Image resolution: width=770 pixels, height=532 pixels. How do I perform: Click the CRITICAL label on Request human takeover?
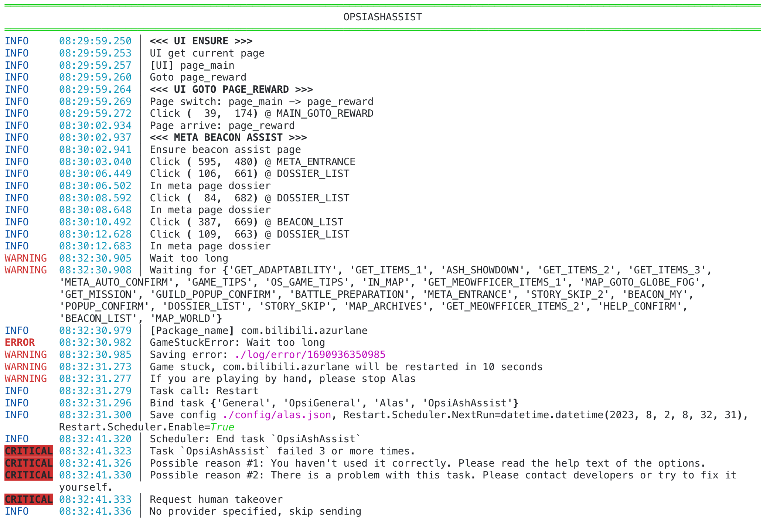click(28, 499)
